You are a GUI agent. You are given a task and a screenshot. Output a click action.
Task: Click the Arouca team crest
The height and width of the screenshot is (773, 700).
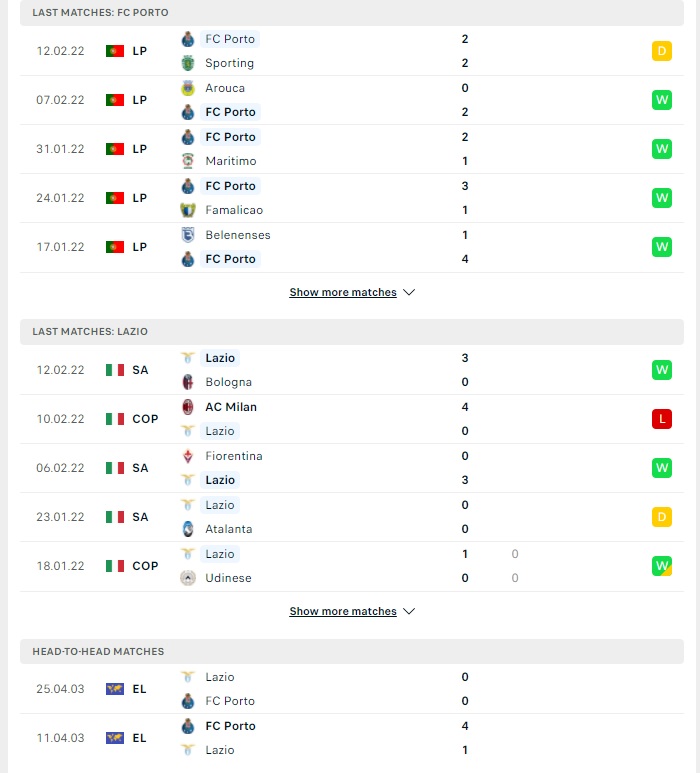188,88
